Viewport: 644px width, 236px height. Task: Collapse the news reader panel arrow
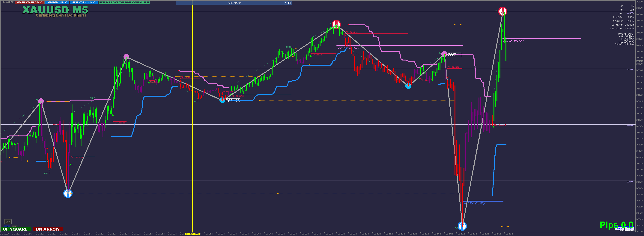click(x=285, y=3)
